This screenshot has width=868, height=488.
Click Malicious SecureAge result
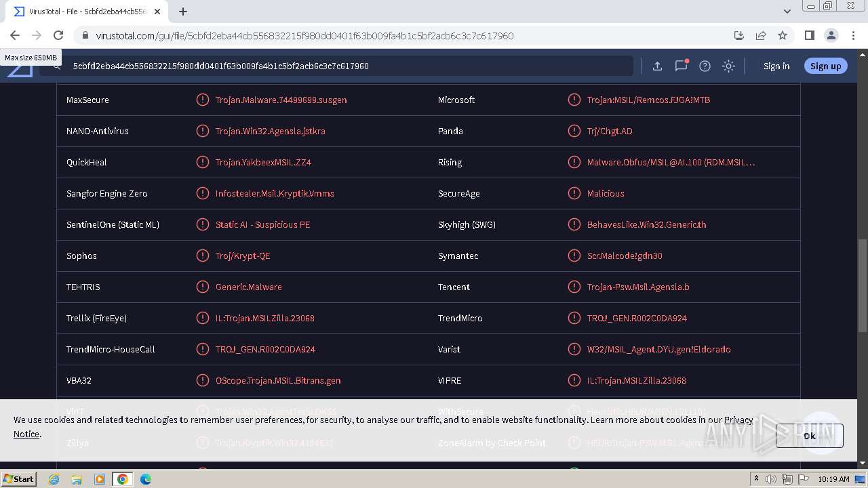pos(606,193)
